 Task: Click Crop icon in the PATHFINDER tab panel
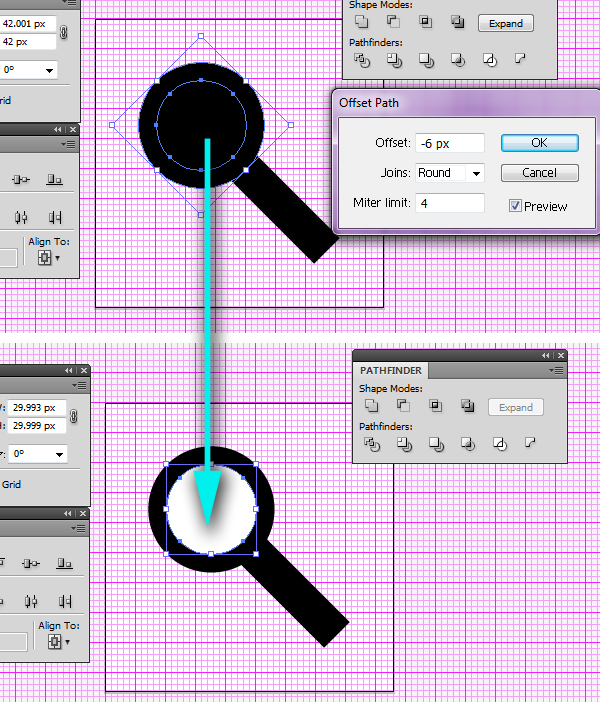(468, 444)
